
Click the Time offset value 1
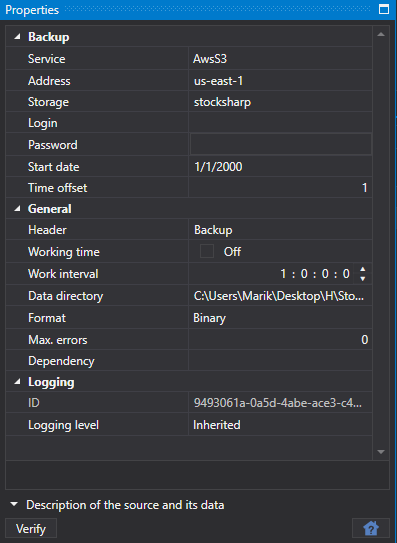[x=280, y=188]
